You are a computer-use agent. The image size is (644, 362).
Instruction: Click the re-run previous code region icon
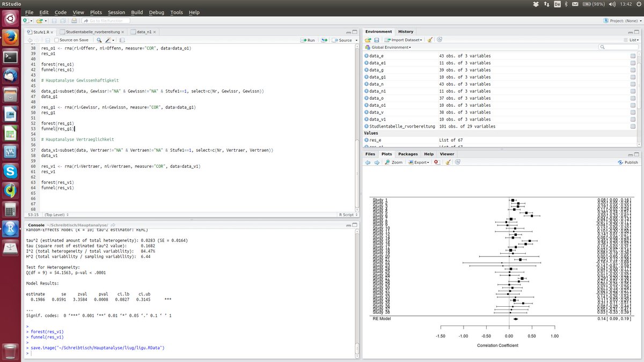tap(324, 40)
